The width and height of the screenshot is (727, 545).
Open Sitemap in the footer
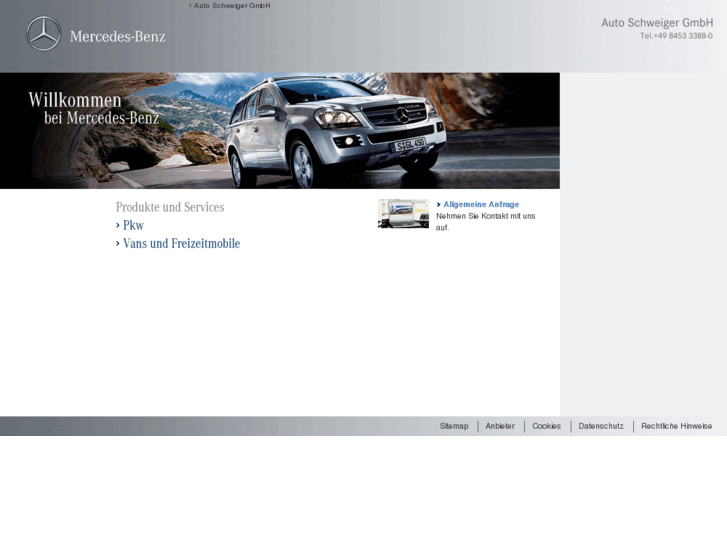(x=454, y=426)
